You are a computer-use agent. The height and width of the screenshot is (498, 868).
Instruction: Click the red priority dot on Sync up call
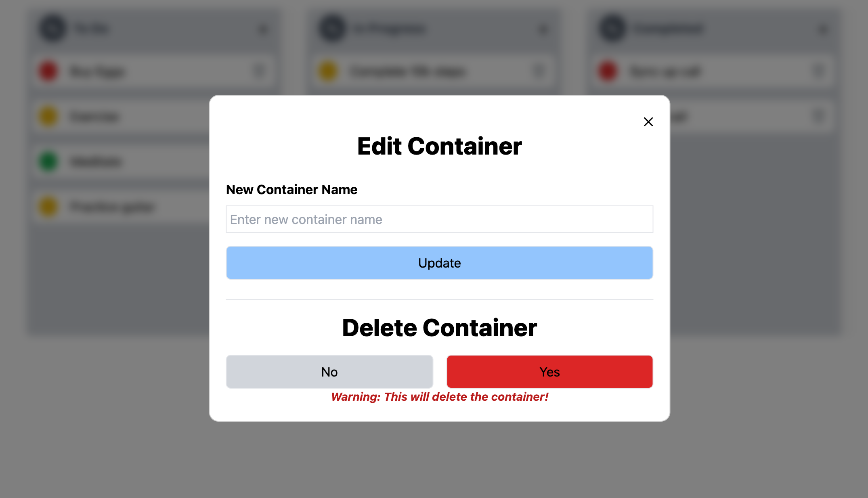[x=608, y=71]
